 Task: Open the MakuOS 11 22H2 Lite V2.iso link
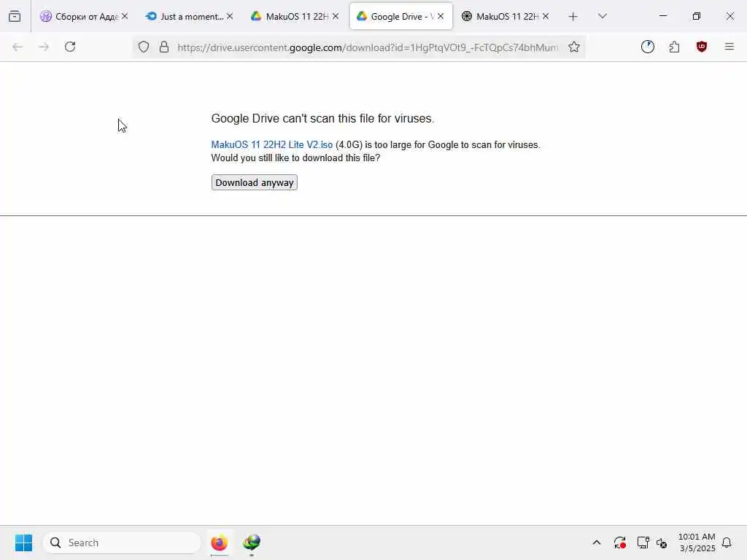click(271, 145)
